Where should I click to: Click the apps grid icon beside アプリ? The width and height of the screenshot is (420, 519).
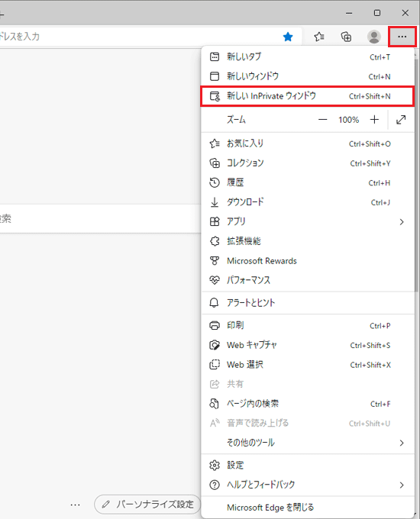pyautogui.click(x=215, y=222)
